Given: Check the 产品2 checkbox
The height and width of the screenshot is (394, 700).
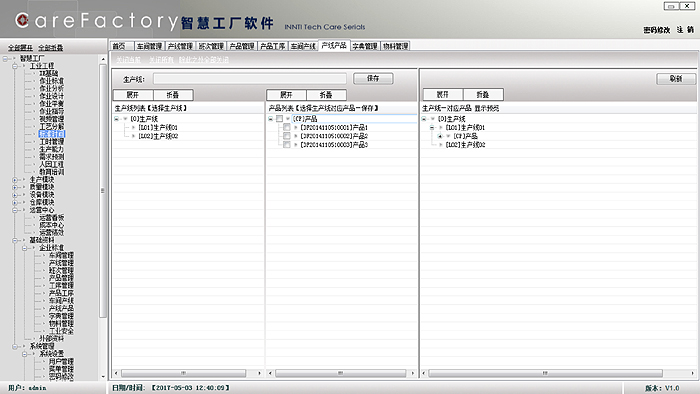Looking at the screenshot, I should point(287,136).
